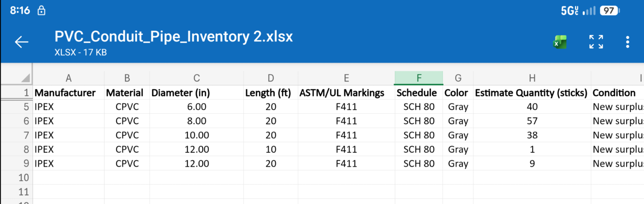Open file in Excel app icon
This screenshot has height=204, width=644.
tap(559, 42)
